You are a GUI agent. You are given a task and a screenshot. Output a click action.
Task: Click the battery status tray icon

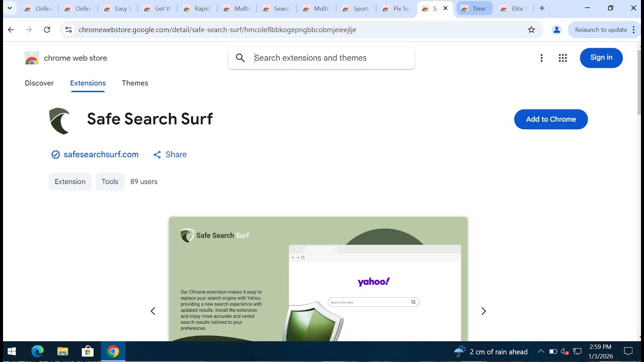[553, 351]
